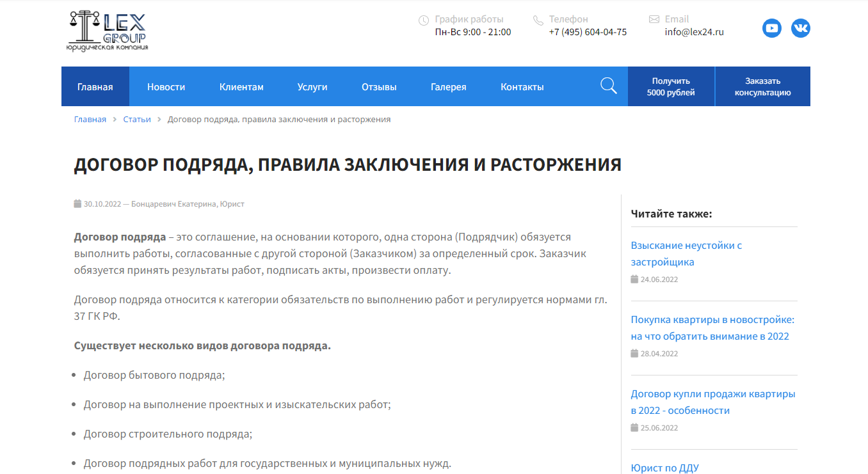
Task: Follow the Главная breadcrumb link
Action: 90,119
